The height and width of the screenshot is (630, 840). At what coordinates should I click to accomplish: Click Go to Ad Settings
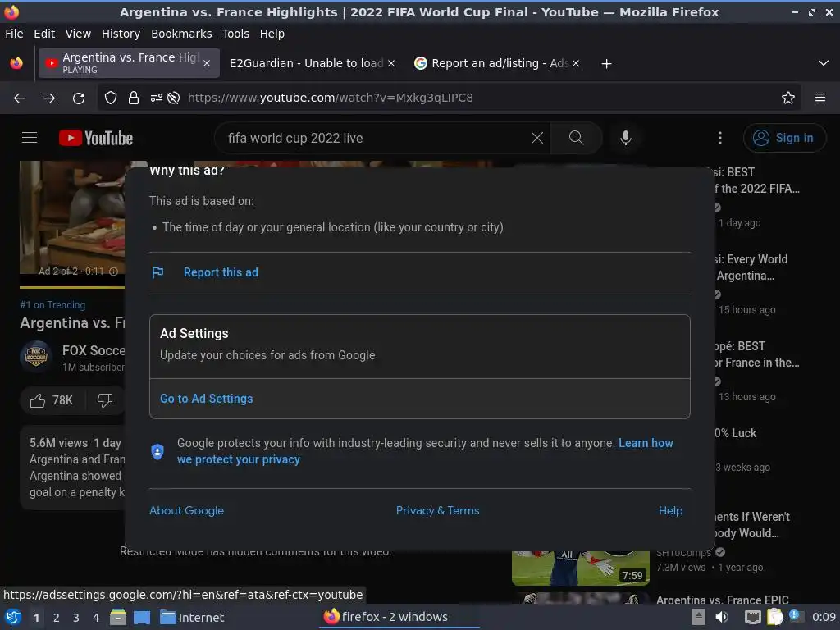click(x=206, y=399)
